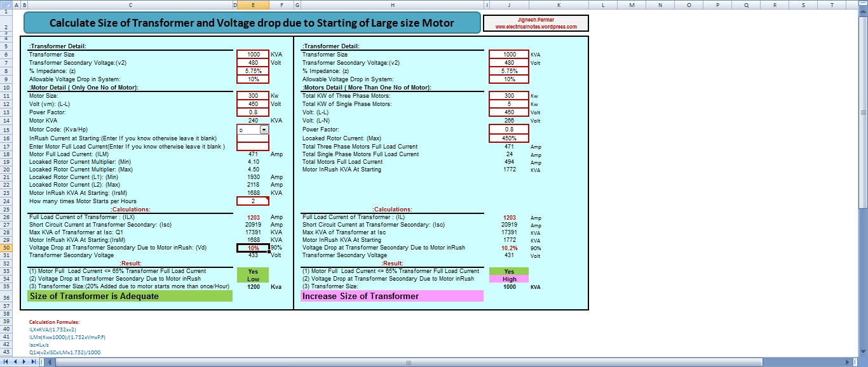Screen dimensions: 868x367
Task: Click previous sheet navigation arrow
Action: click(x=14, y=362)
